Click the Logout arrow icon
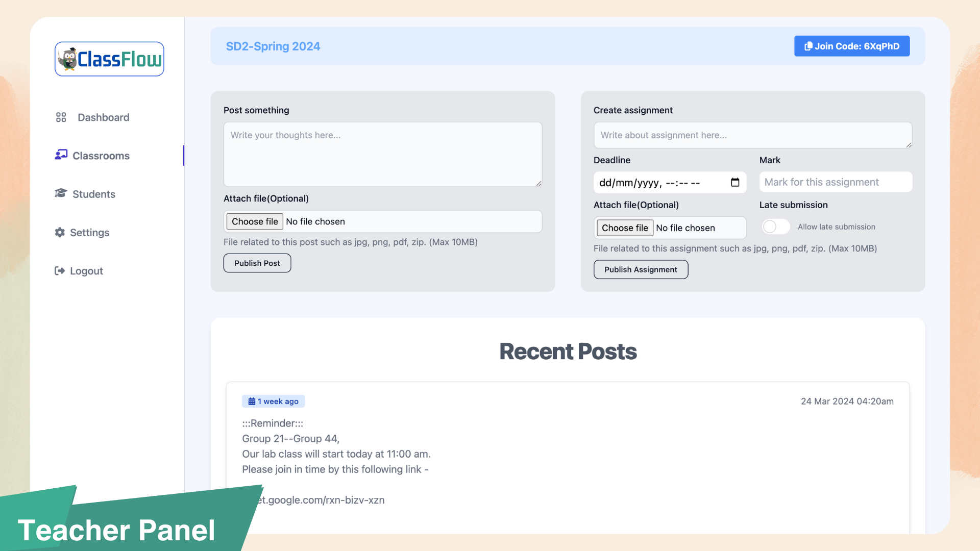980x551 pixels. [60, 270]
